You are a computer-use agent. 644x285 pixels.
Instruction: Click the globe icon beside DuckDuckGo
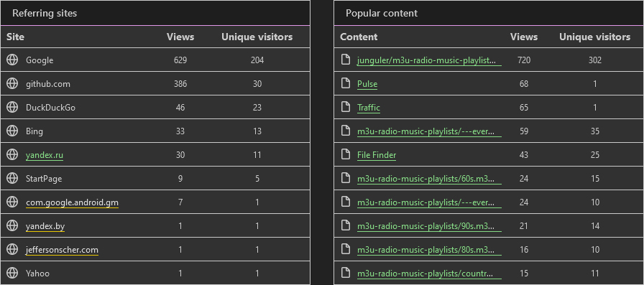pos(12,108)
